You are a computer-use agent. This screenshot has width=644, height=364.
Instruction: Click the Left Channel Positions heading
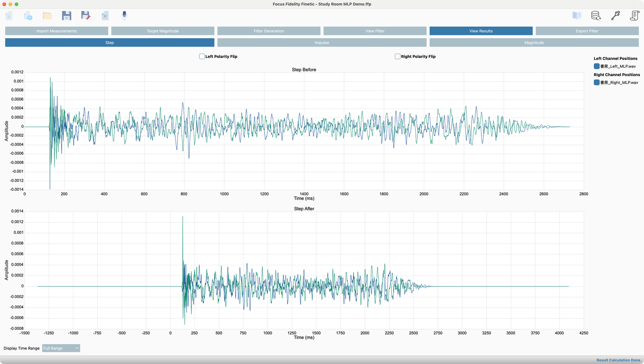615,58
